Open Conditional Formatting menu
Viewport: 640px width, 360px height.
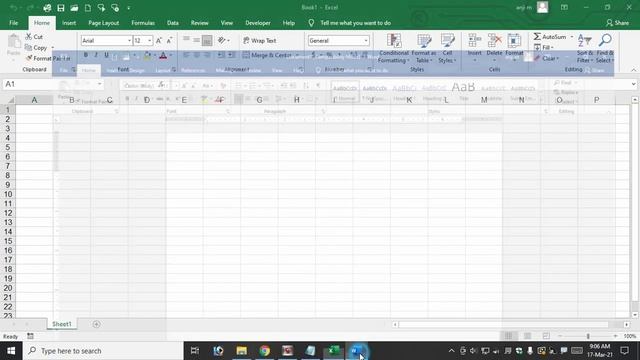(x=393, y=49)
